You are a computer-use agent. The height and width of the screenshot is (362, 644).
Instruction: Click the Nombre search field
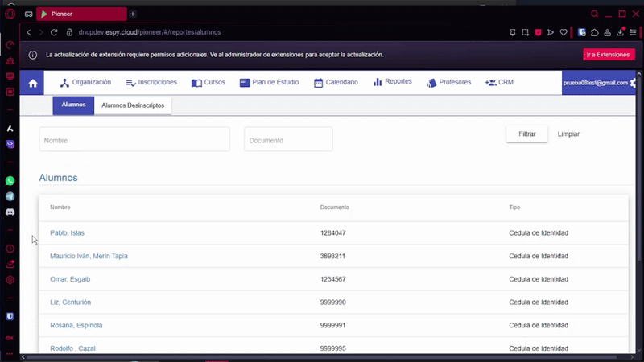[134, 140]
